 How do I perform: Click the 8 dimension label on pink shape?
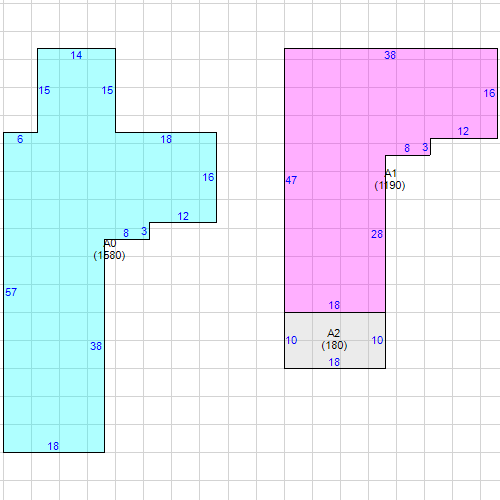click(407, 148)
